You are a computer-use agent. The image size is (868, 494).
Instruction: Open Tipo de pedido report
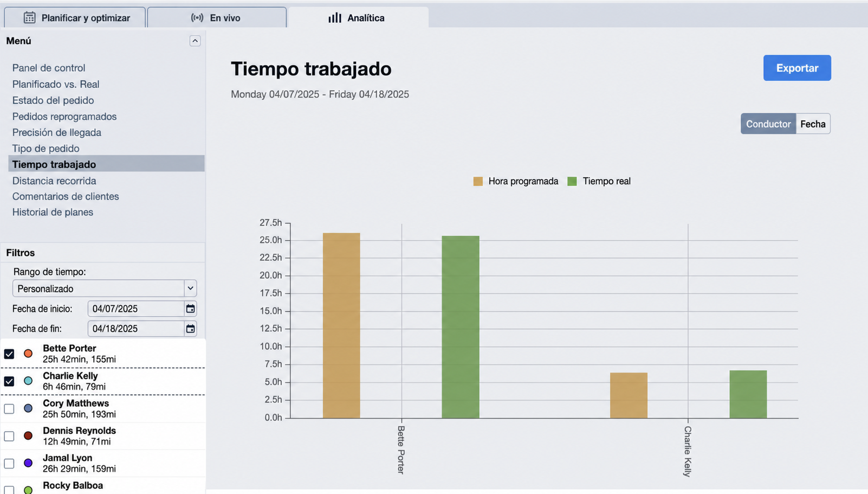click(46, 149)
